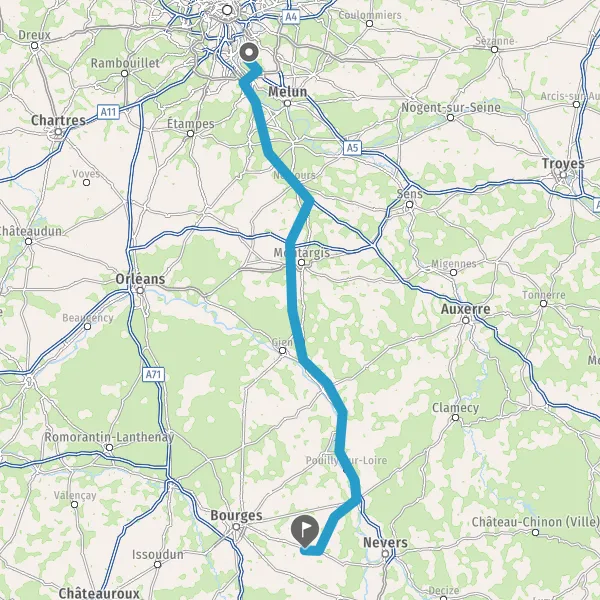Click the Rambouillet town label
This screenshot has width=600, height=600.
pos(125,63)
